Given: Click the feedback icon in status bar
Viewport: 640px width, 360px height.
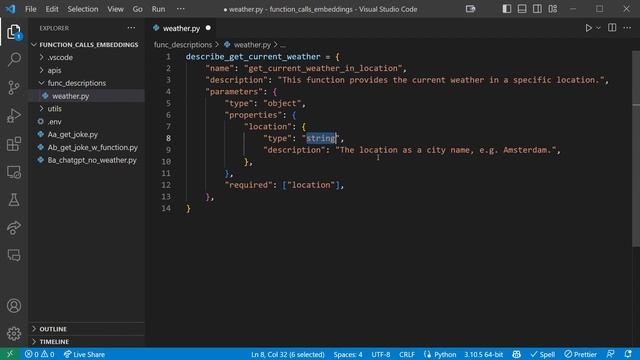Looking at the screenshot, I should [611, 354].
